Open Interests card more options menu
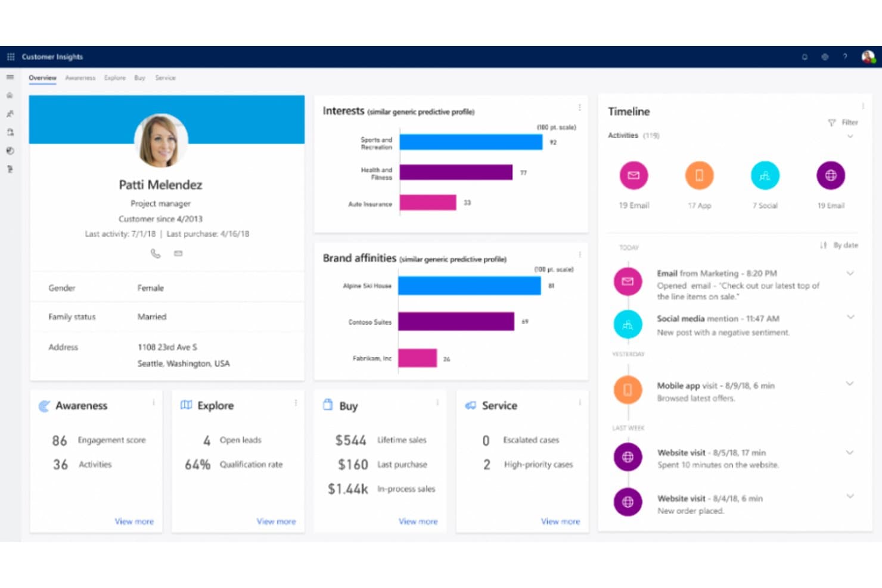The image size is (882, 588). click(x=579, y=108)
